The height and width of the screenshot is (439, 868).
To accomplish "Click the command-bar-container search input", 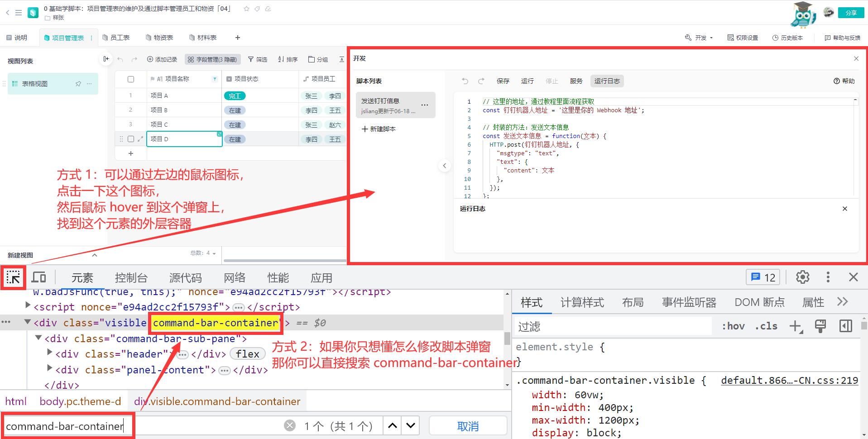I will pos(143,426).
